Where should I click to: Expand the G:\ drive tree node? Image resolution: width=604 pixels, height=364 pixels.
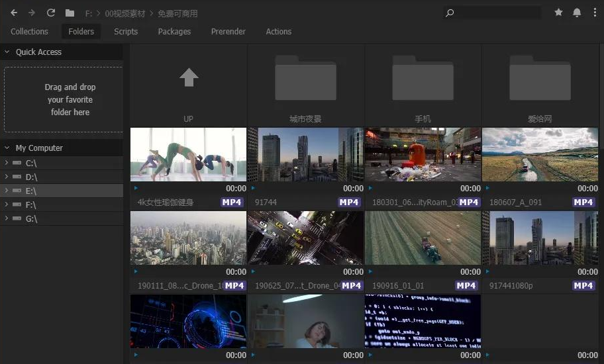(7, 218)
